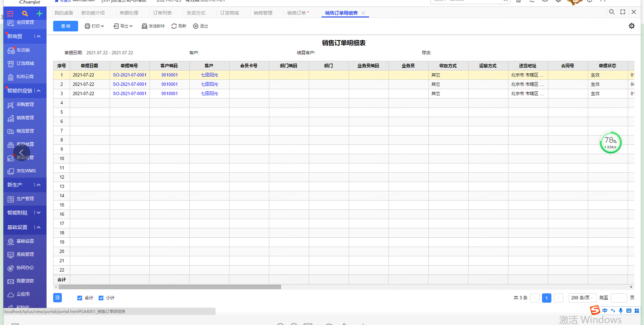Switch to the 销售订单 tab

297,13
